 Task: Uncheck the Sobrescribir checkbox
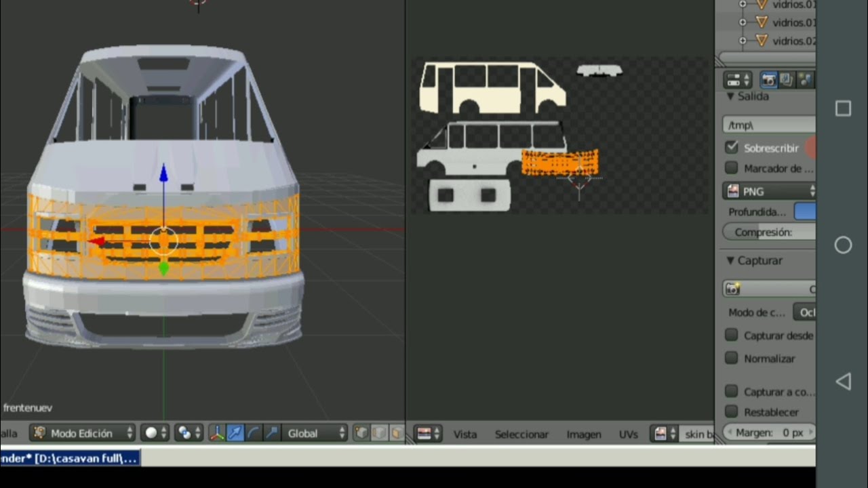732,147
